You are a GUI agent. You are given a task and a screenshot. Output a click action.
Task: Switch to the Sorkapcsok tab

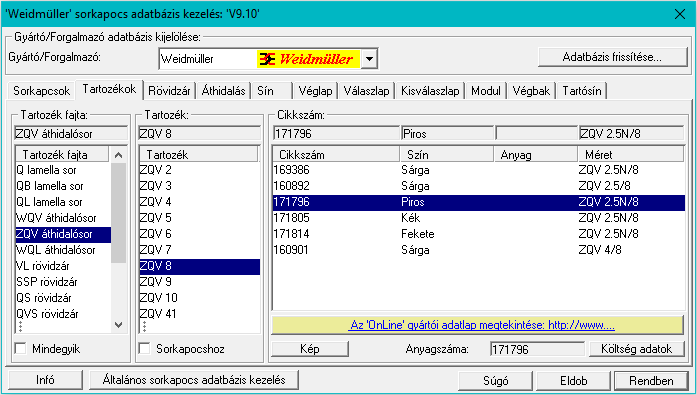[x=41, y=91]
